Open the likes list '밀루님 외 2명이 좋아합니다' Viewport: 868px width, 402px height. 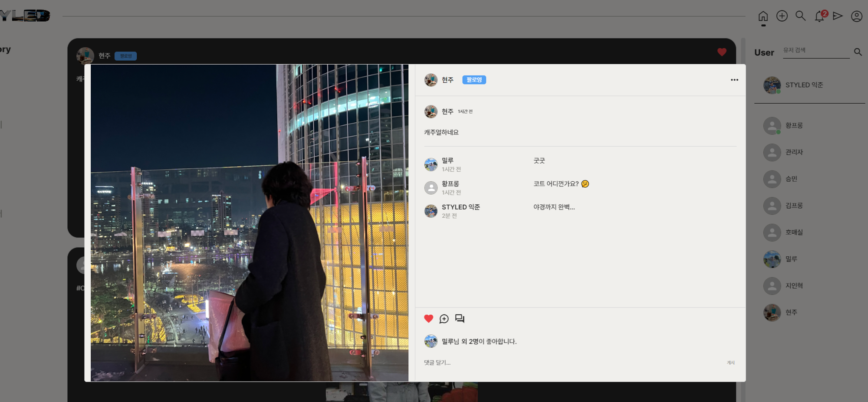click(479, 342)
